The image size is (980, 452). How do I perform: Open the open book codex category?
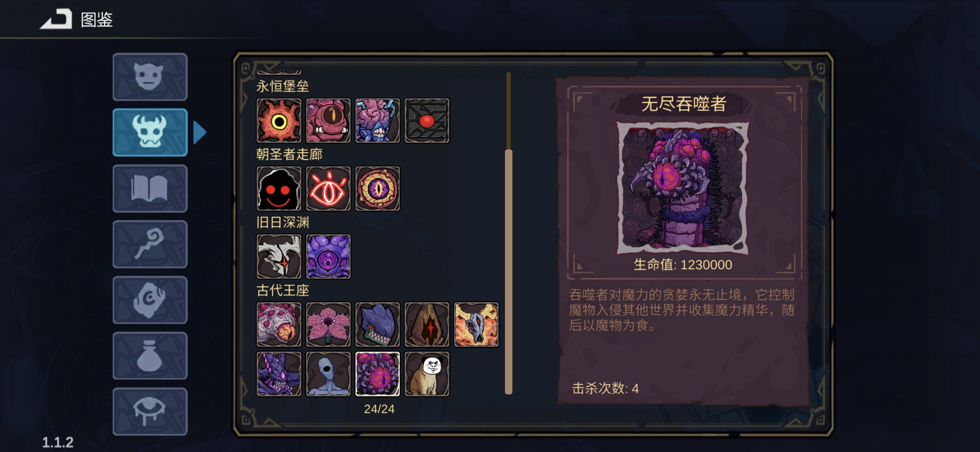pyautogui.click(x=150, y=188)
